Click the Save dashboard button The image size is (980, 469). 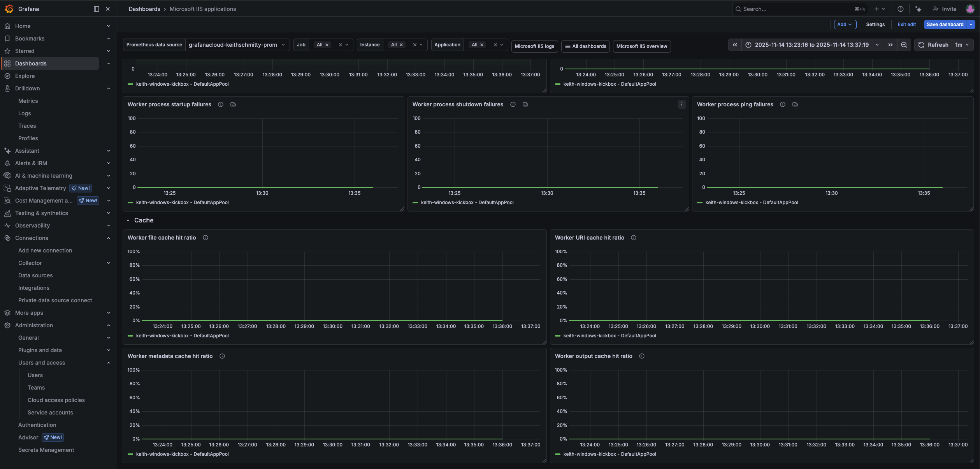(945, 24)
